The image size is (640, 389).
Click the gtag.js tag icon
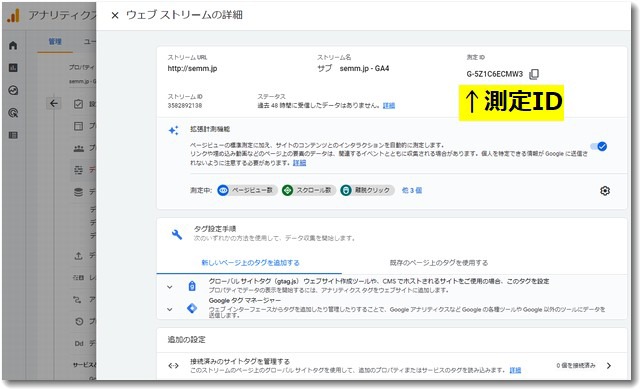pyautogui.click(x=192, y=286)
